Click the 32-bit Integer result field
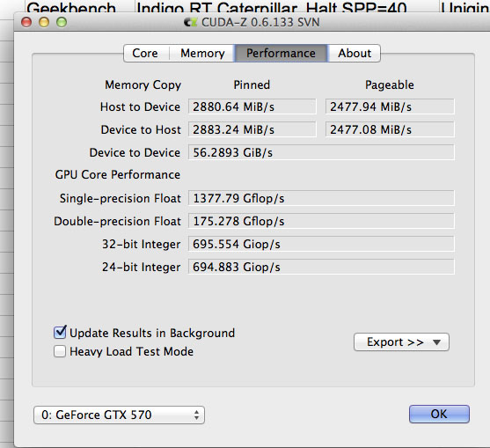The image size is (490, 448). (x=321, y=244)
